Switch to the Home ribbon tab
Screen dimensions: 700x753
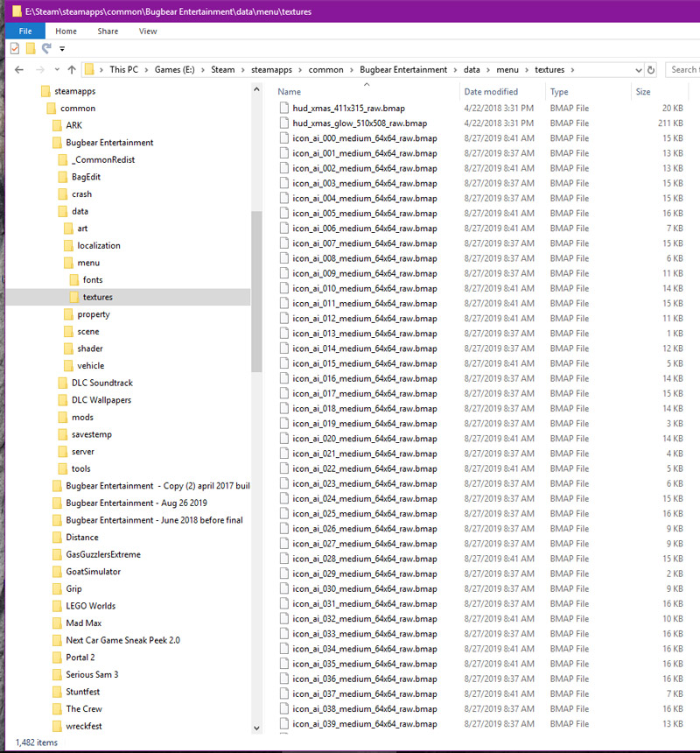(66, 32)
